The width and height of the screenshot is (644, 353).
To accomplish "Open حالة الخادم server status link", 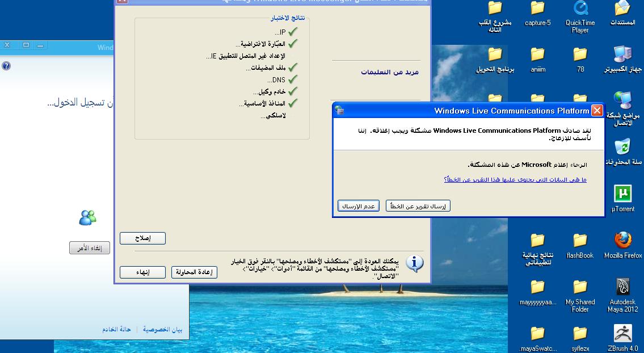I will tap(116, 330).
